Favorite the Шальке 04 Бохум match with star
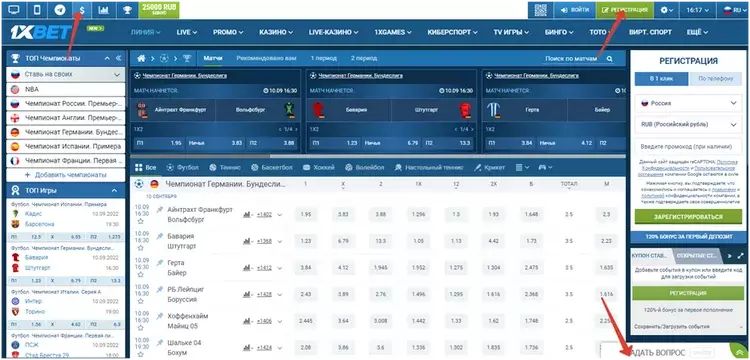 coord(141,354)
